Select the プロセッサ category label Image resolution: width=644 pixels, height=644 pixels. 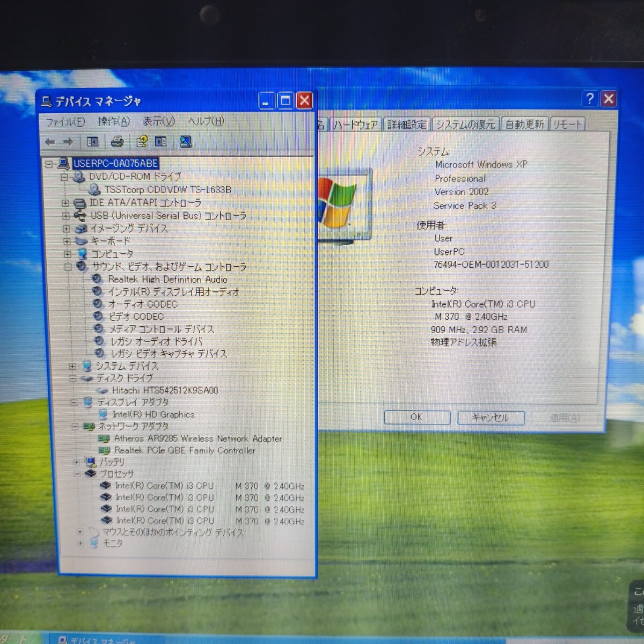(116, 474)
